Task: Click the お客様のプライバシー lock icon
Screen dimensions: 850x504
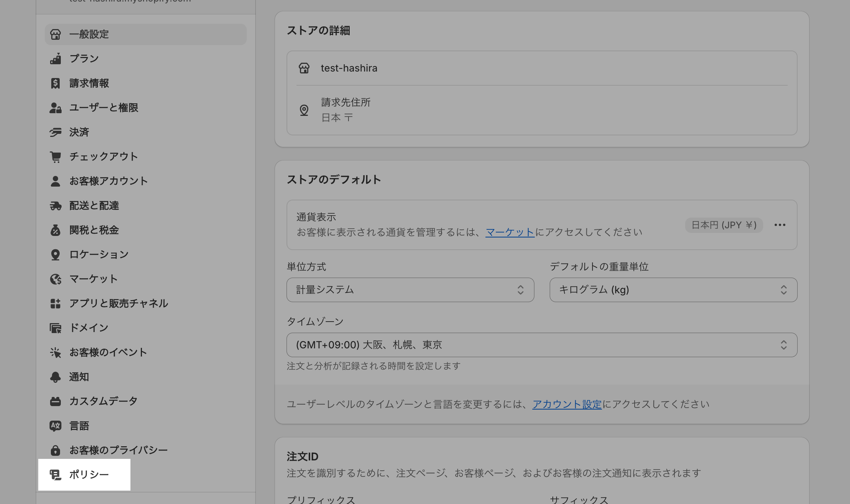Action: click(55, 450)
